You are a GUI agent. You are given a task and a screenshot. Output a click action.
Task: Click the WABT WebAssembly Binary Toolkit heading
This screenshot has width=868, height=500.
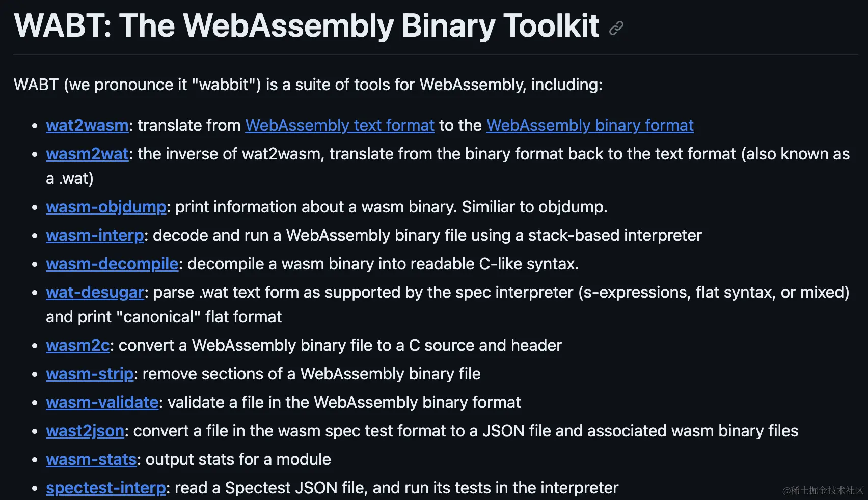(307, 25)
